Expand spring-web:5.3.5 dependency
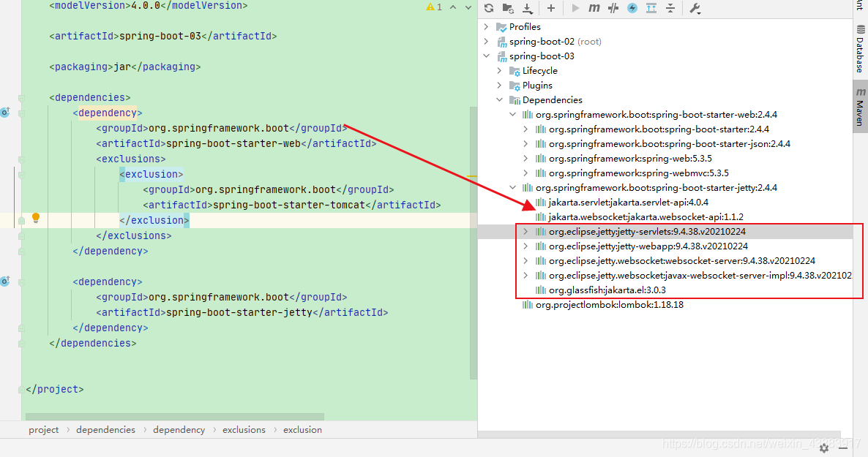This screenshot has height=457, width=868. 526,158
